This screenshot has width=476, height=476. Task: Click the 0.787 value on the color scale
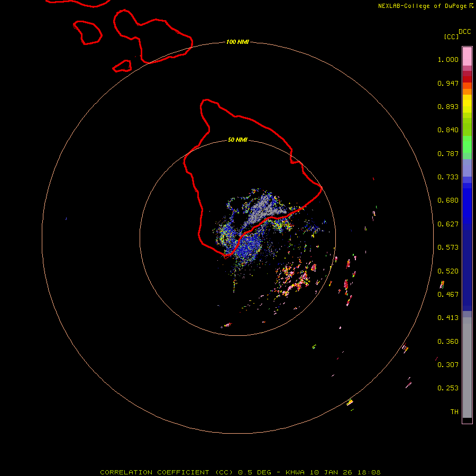pyautogui.click(x=448, y=153)
